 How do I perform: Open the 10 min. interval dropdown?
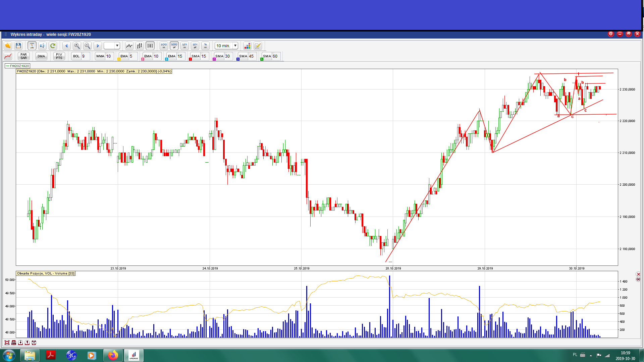tap(235, 46)
